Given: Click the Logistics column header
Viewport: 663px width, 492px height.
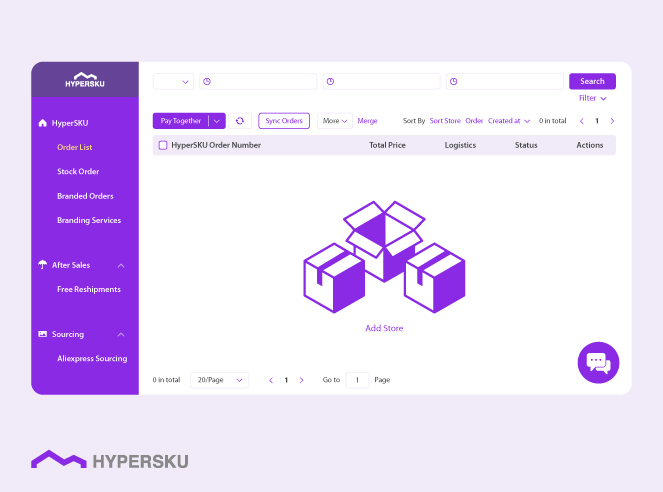Looking at the screenshot, I should pos(460,145).
